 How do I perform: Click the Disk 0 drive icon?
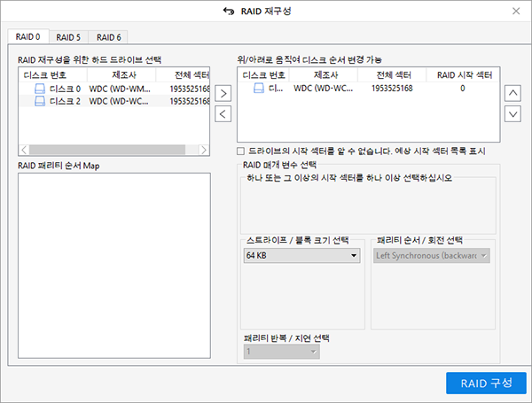pos(40,89)
